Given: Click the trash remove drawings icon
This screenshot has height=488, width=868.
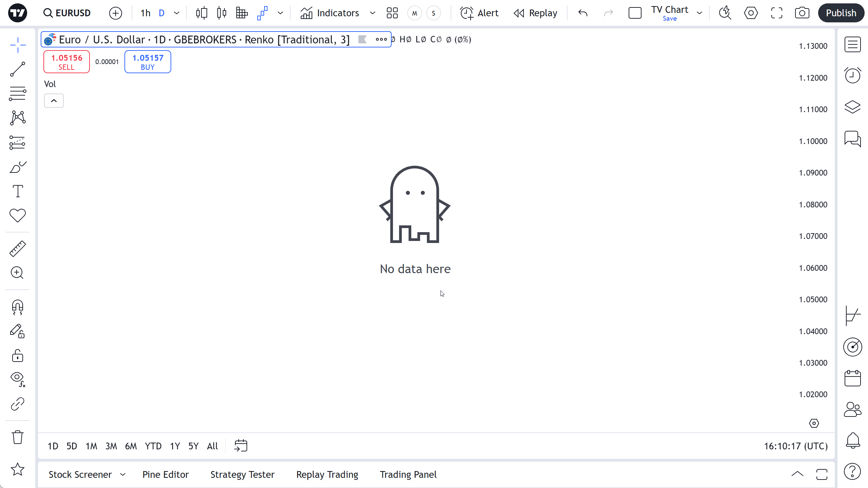Looking at the screenshot, I should [18, 437].
